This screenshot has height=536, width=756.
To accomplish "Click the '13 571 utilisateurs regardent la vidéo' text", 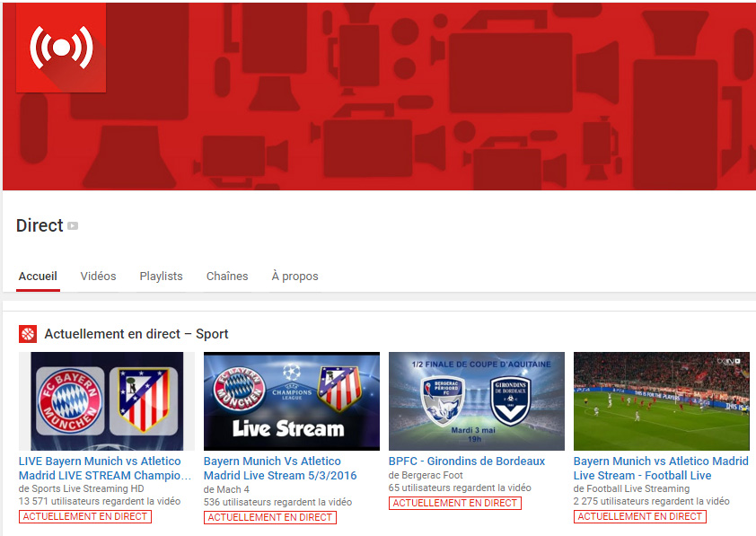I will pos(100,501).
